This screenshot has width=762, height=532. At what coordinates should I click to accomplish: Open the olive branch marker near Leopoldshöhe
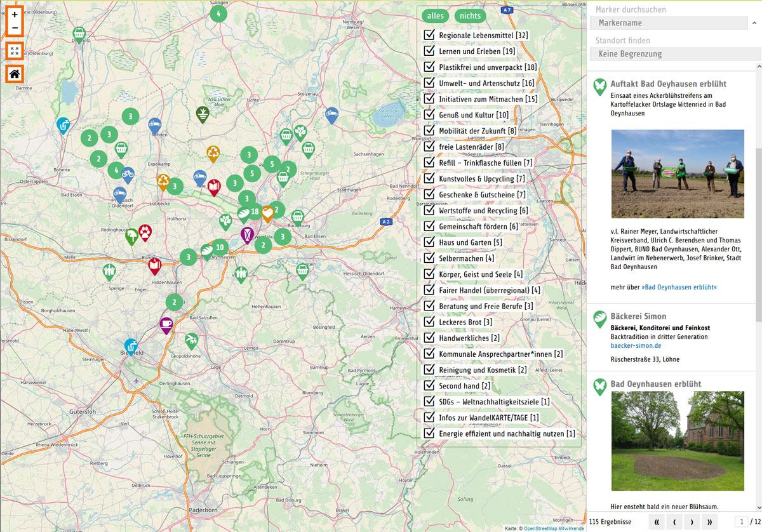pos(191,341)
